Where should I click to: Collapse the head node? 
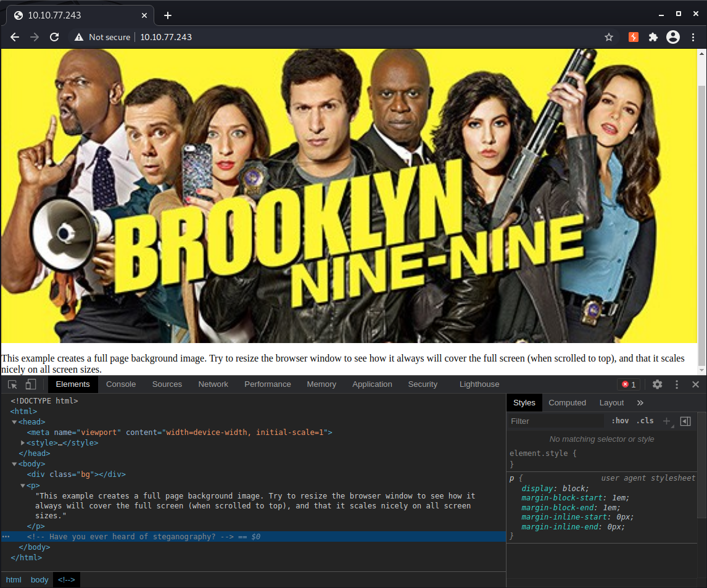pyautogui.click(x=14, y=422)
